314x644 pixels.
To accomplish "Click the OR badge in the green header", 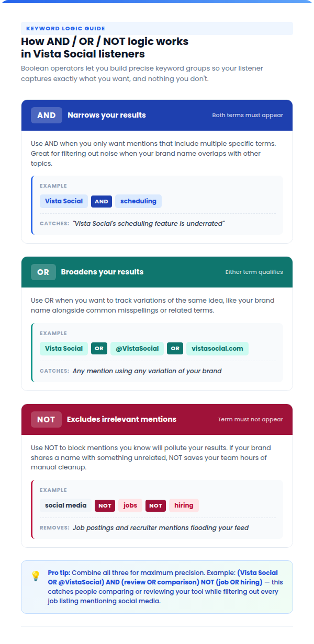I will coord(43,272).
